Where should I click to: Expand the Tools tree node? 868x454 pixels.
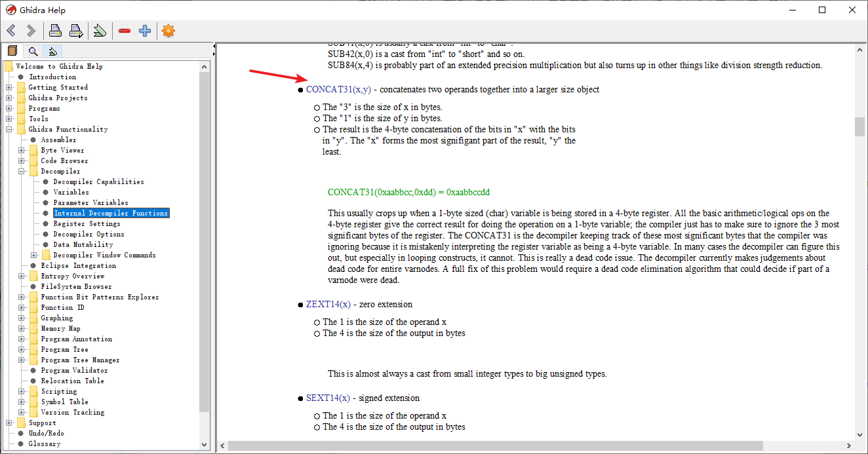[9, 119]
